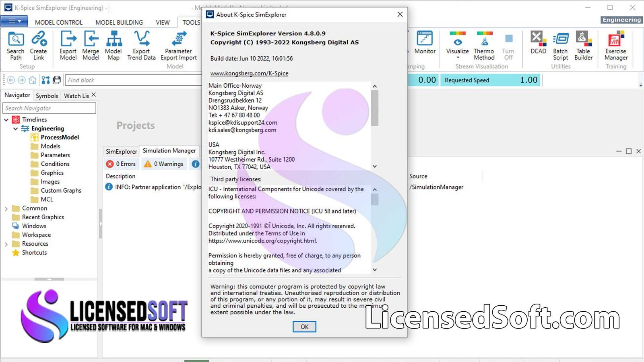The width and height of the screenshot is (644, 362).
Task: Switch to MODEL CONTROL ribbon tab
Action: [x=59, y=23]
